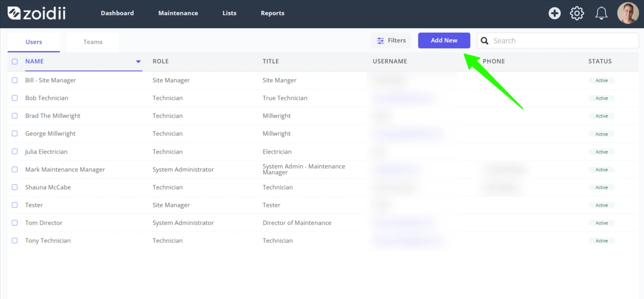Open the Lists navigation menu
Image resolution: width=644 pixels, height=299 pixels.
229,13
